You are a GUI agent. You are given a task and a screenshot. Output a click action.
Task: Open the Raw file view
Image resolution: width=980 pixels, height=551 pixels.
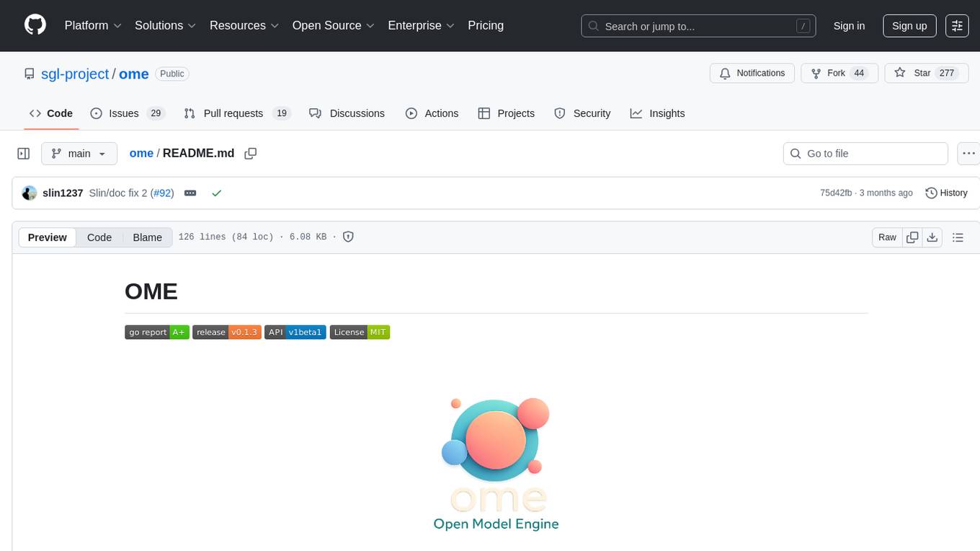tap(887, 237)
